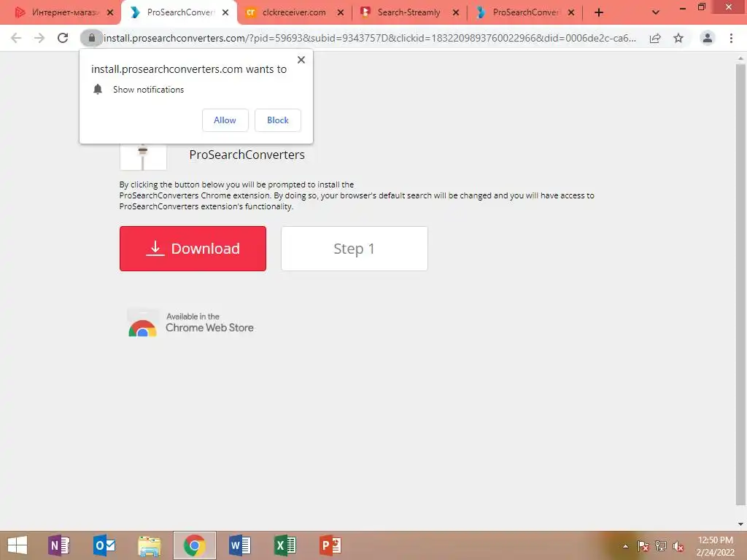Expand the tab search chevron
Screen dimensions: 747x560
pos(656,13)
